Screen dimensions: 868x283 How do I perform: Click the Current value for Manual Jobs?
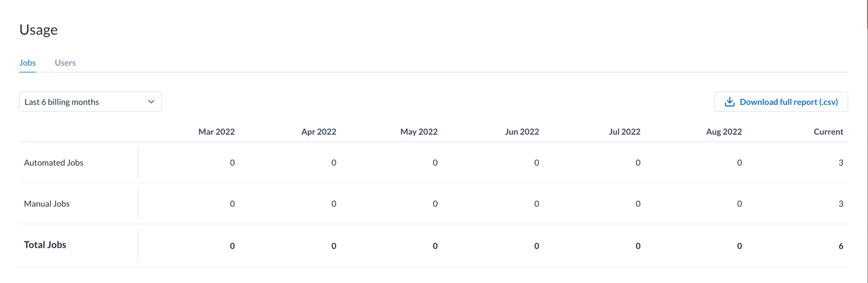[x=841, y=204]
